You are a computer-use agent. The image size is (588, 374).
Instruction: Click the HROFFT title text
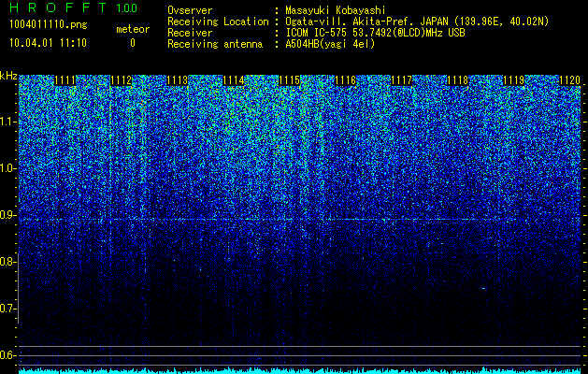pyautogui.click(x=58, y=7)
